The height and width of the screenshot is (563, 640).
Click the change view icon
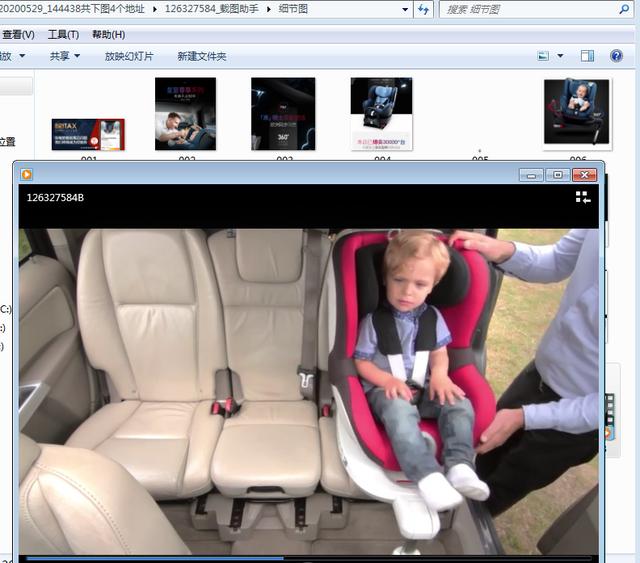tap(543, 56)
